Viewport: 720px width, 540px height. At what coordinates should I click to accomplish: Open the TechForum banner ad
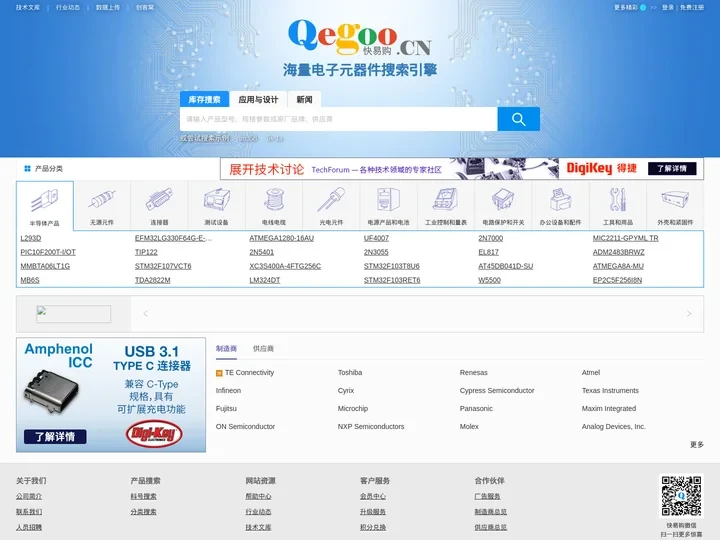[461, 169]
